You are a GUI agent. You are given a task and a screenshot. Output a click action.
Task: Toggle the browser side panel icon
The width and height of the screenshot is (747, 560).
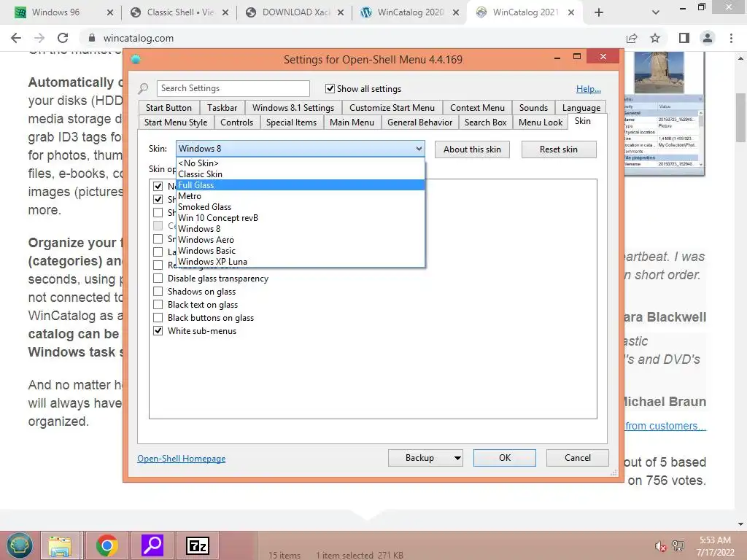[684, 38]
